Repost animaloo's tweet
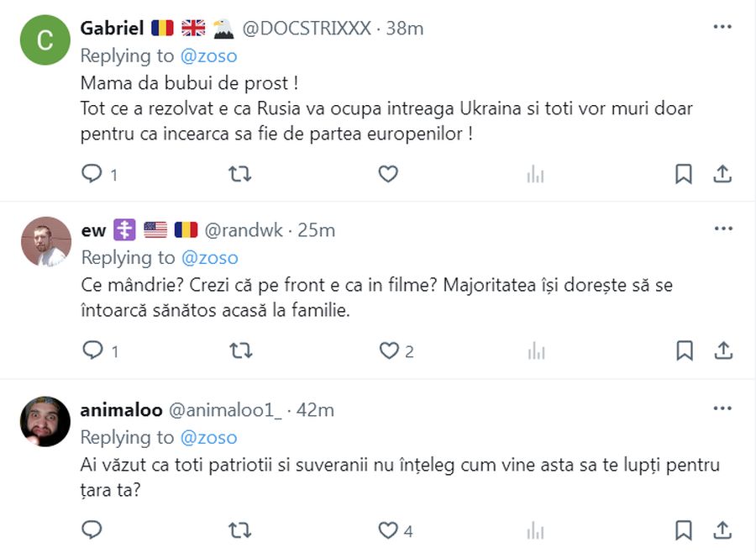 (x=240, y=530)
